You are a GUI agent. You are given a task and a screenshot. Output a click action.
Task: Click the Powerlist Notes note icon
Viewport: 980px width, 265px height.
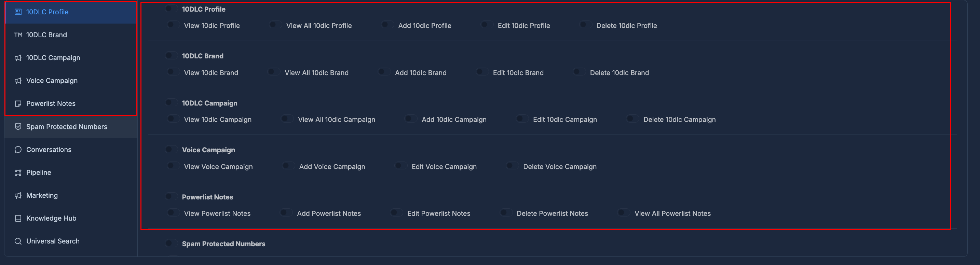17,103
